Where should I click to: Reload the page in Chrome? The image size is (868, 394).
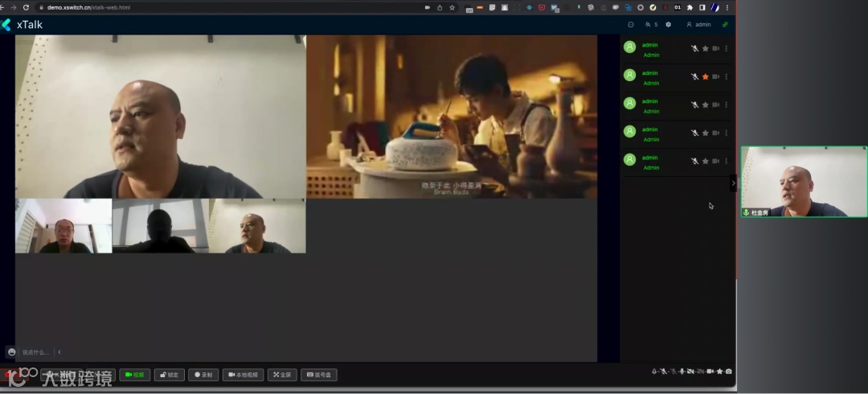26,7
